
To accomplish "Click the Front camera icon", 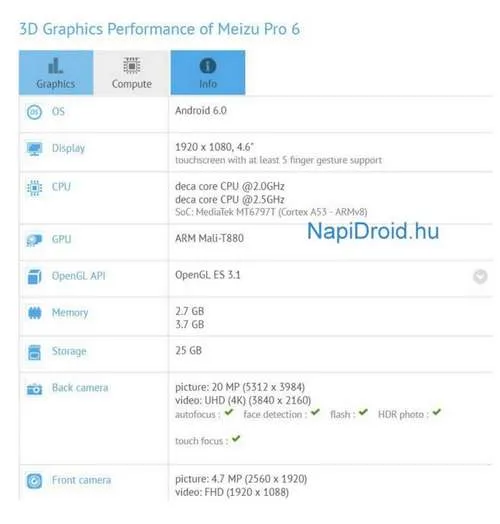I will tap(34, 481).
